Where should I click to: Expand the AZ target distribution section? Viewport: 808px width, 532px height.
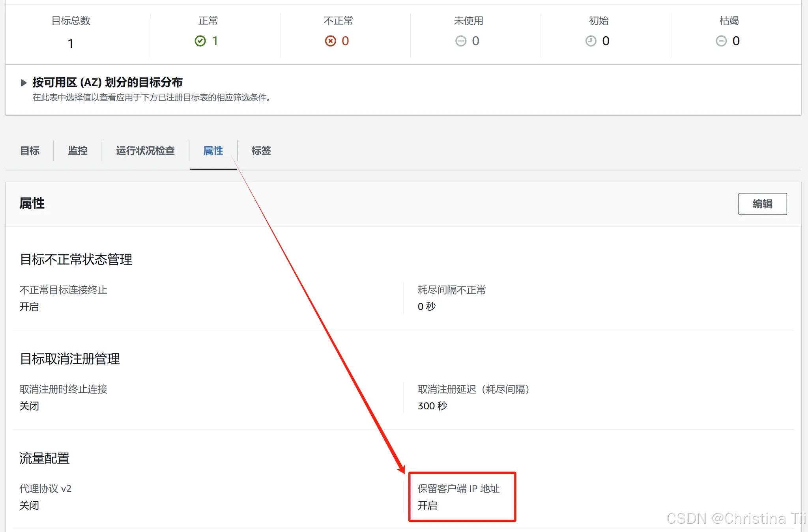tap(24, 82)
